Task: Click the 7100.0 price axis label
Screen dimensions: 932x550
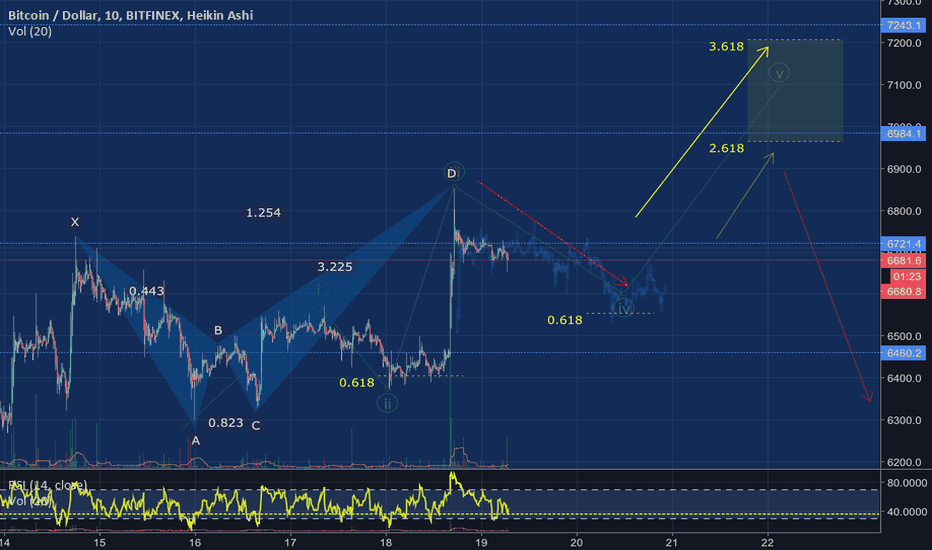Action: tap(904, 85)
